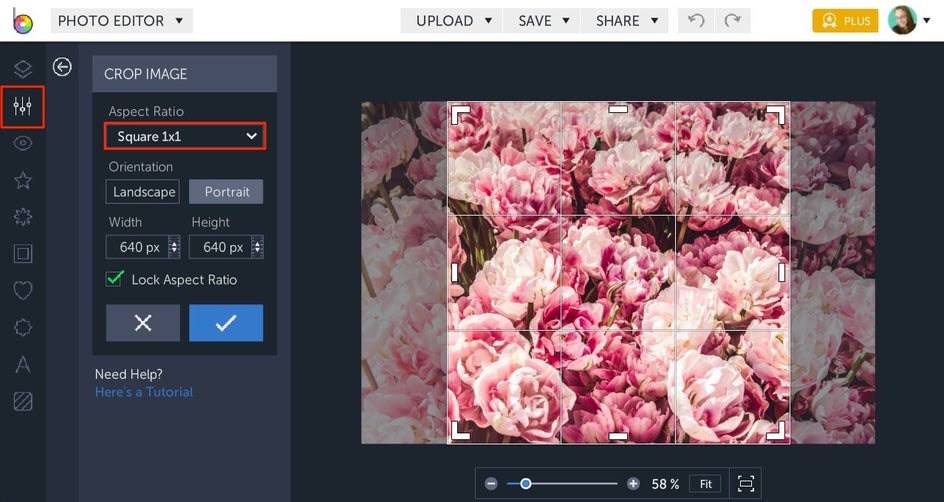Screen dimensions: 944x502
Task: Open the Upload menu
Action: (452, 20)
